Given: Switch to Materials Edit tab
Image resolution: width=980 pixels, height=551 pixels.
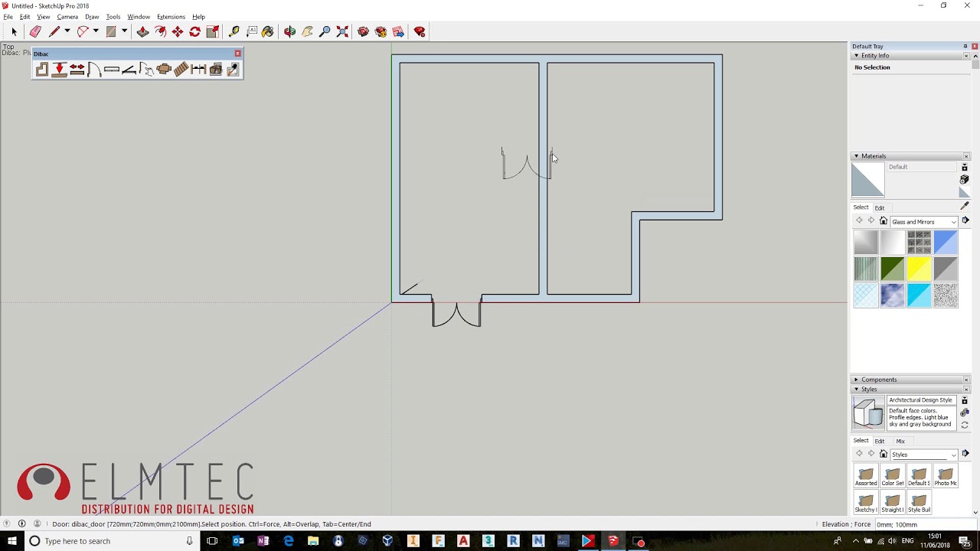Looking at the screenshot, I should tap(880, 208).
